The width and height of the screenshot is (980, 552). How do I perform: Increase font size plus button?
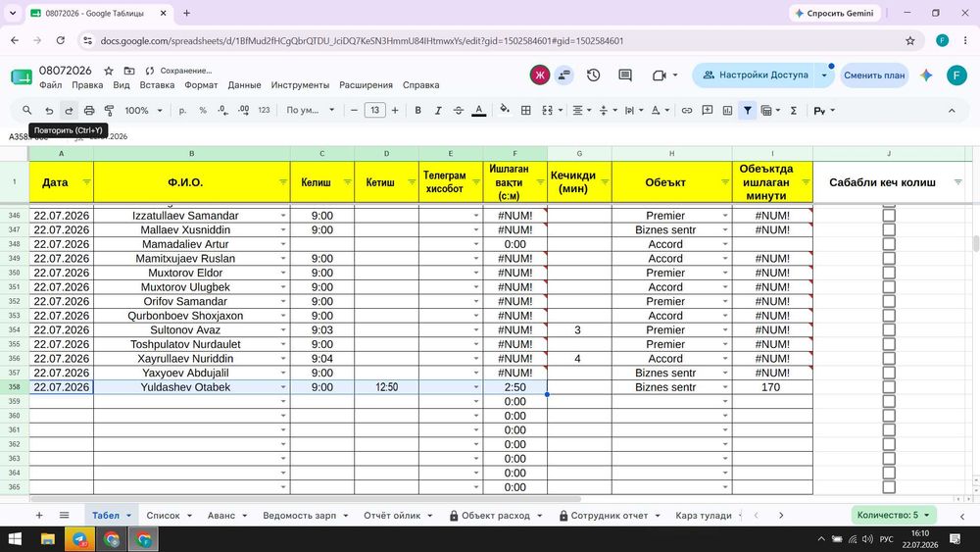[395, 110]
